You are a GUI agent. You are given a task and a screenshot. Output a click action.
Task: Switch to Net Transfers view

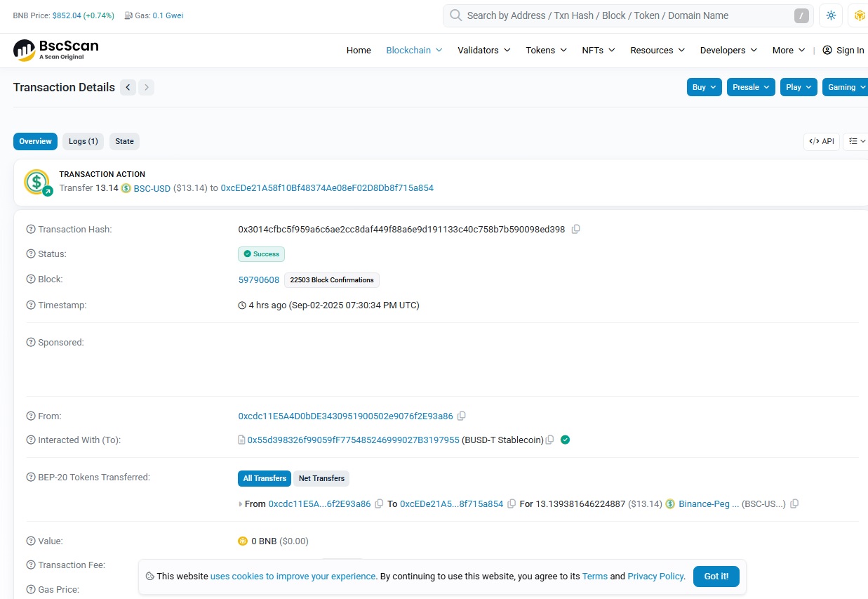pos(321,479)
